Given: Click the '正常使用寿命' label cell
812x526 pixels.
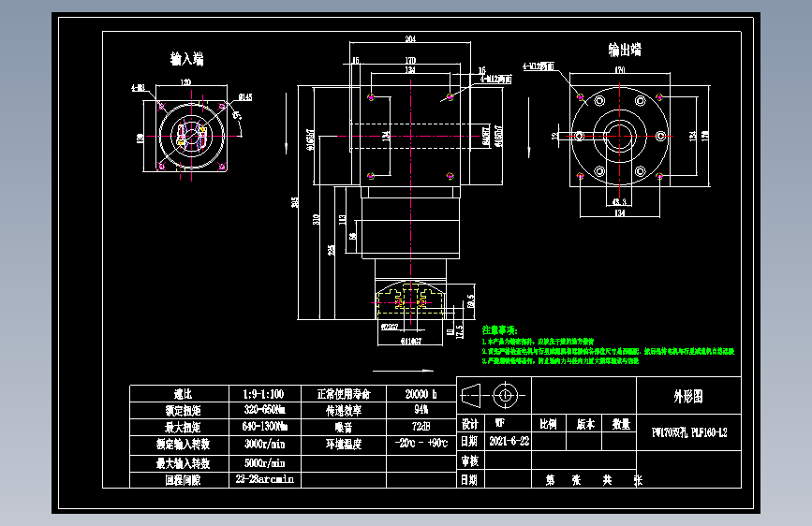Looking at the screenshot, I should pos(344,394).
